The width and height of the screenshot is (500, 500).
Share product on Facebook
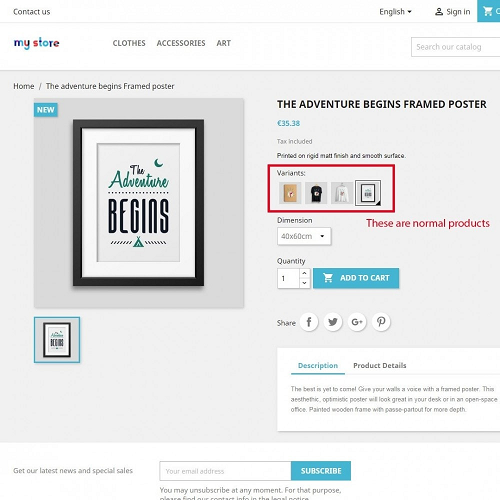click(x=309, y=322)
